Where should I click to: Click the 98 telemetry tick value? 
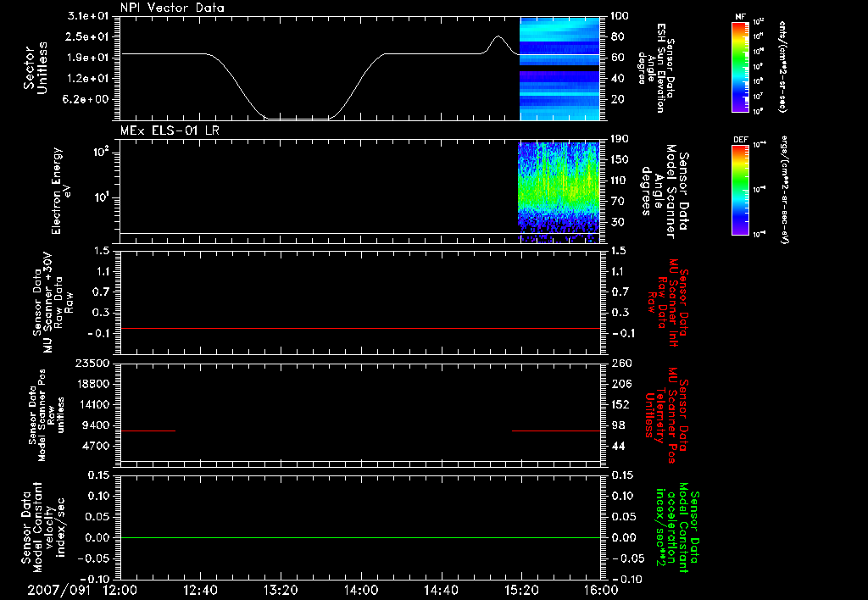[618, 425]
